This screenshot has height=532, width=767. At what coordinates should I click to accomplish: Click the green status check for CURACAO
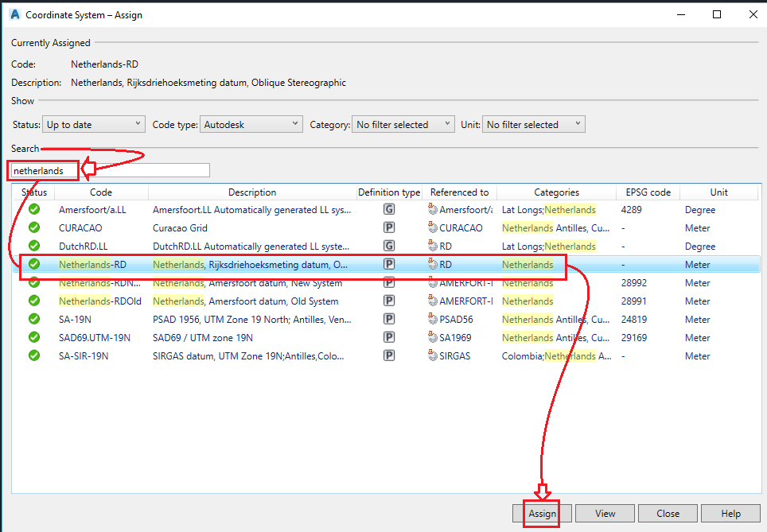tap(33, 227)
